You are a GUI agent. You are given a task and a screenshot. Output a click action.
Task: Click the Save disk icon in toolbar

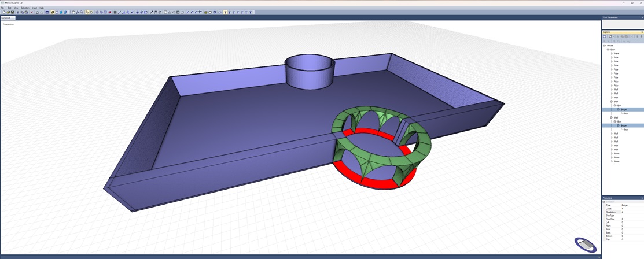pos(13,12)
